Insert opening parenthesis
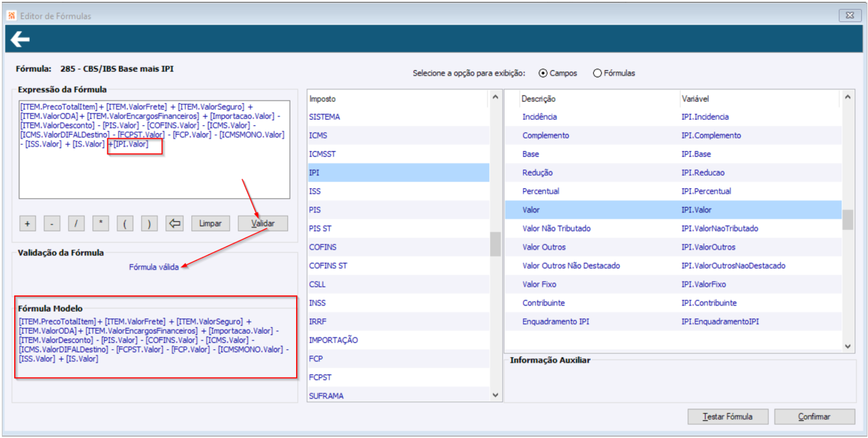 coord(125,223)
